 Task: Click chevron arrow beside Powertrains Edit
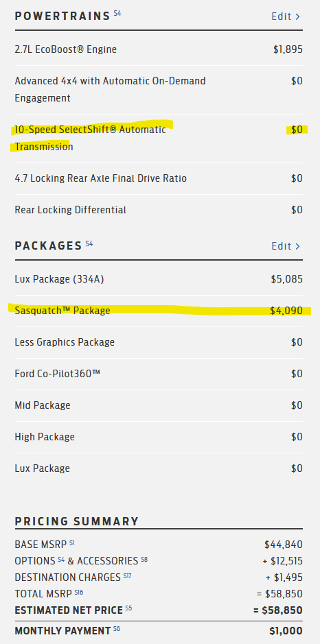point(298,17)
